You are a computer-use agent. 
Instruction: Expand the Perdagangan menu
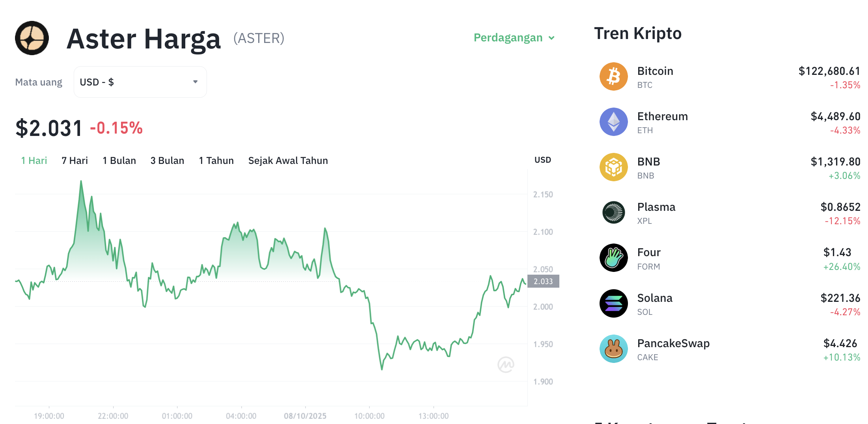[x=514, y=38]
